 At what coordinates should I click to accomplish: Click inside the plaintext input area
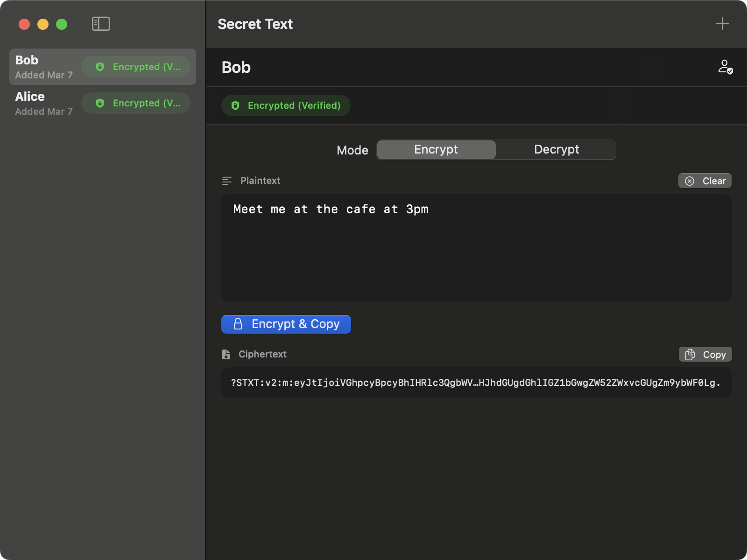point(476,247)
